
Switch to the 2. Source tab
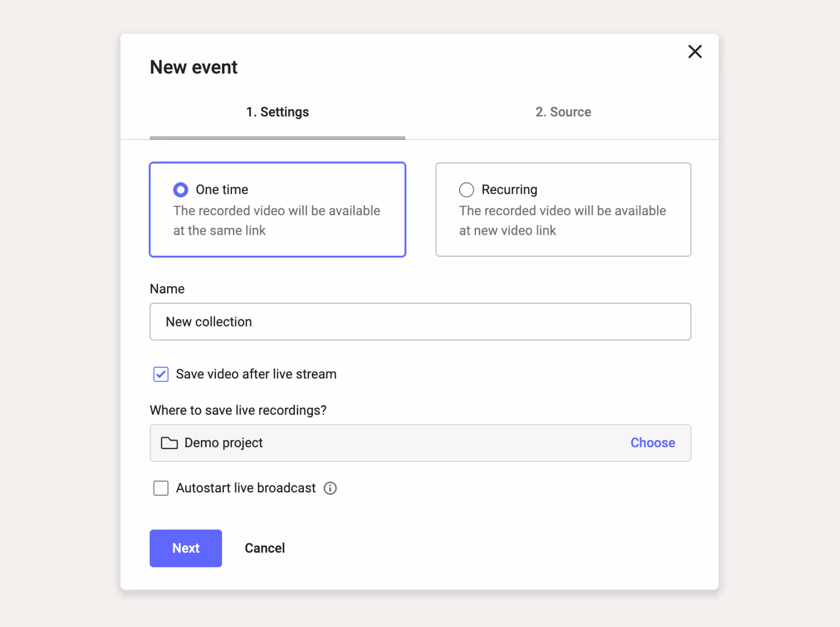click(563, 112)
